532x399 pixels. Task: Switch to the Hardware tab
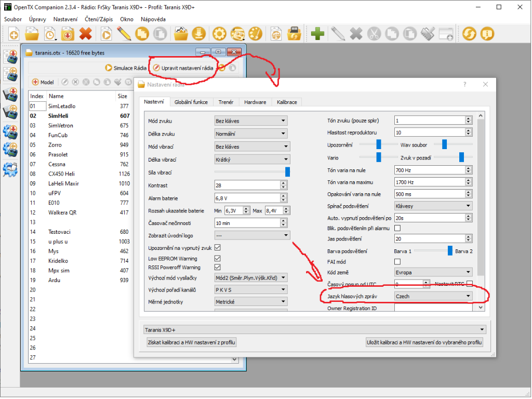coord(255,102)
